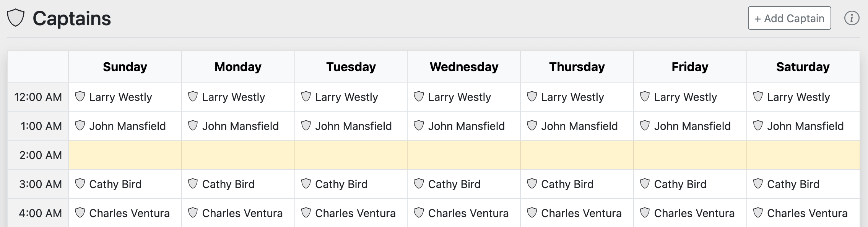Open Larry Westly on Friday 12:00 AM

coord(685,97)
